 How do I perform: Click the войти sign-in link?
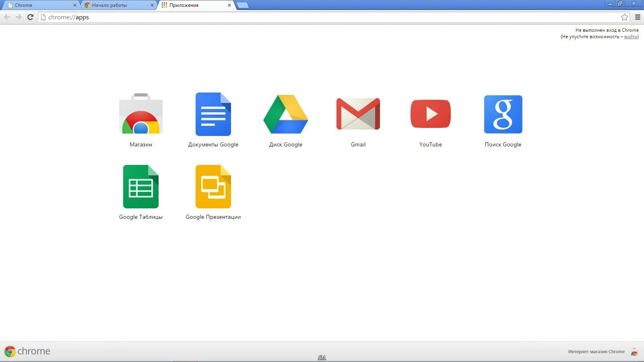coord(631,37)
